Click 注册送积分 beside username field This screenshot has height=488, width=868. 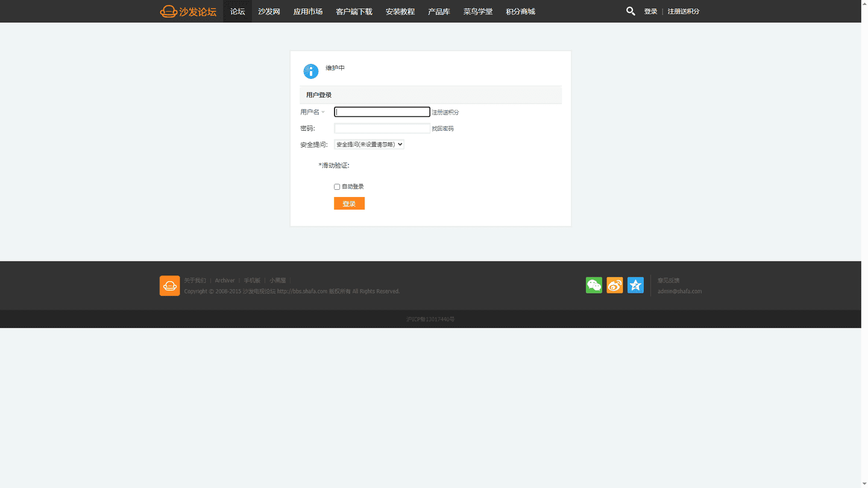[445, 113]
